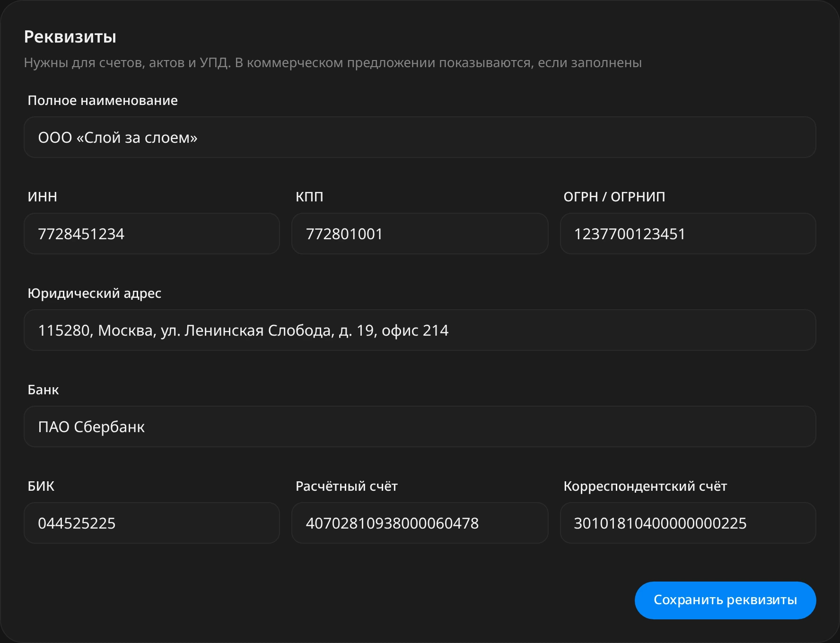Click the ОГРН / ОГРНИП label
This screenshot has width=840, height=643.
[614, 197]
